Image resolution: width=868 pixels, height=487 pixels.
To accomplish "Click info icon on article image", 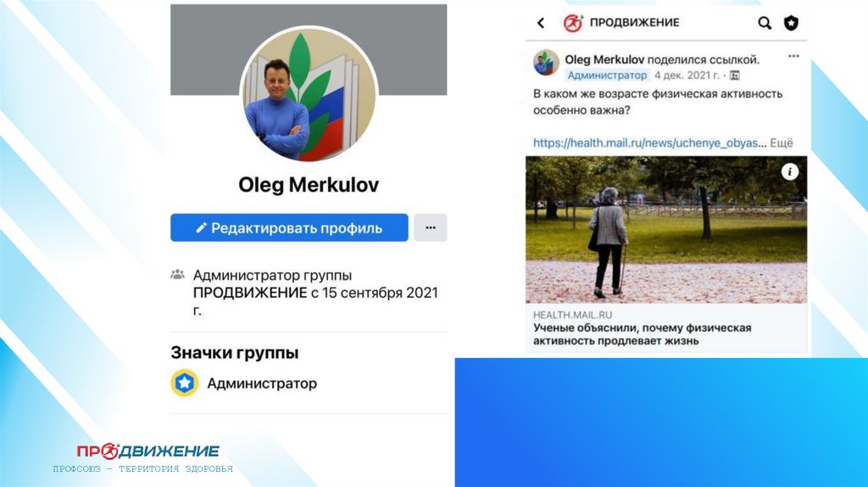I will (789, 171).
